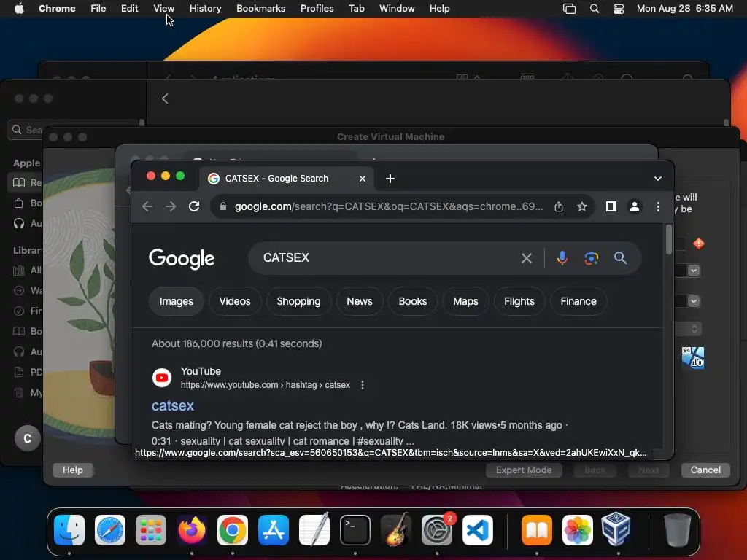Screen dimensions: 747x560
Task: Select the Finance filter
Action: (578, 301)
